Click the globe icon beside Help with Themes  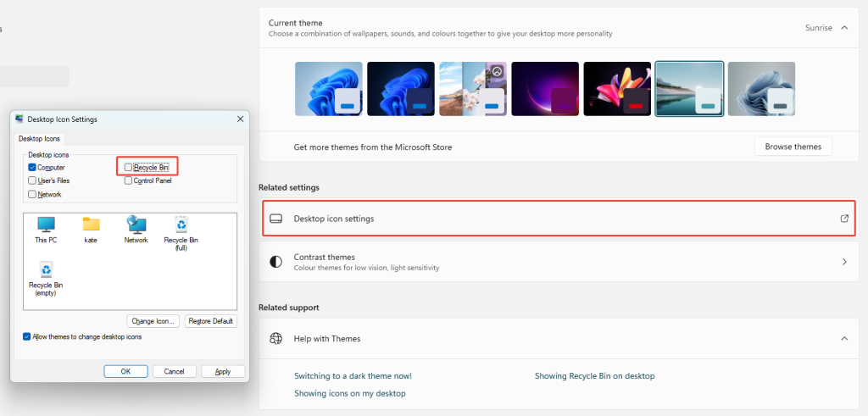(275, 339)
